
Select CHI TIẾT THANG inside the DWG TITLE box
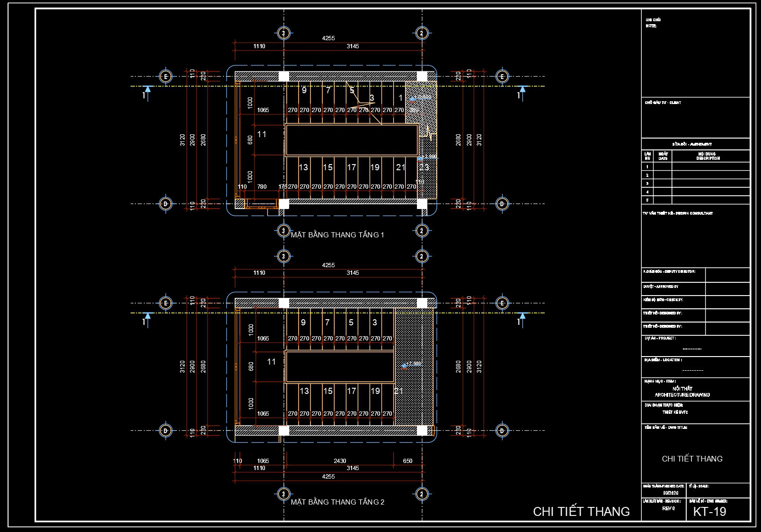[x=692, y=459]
